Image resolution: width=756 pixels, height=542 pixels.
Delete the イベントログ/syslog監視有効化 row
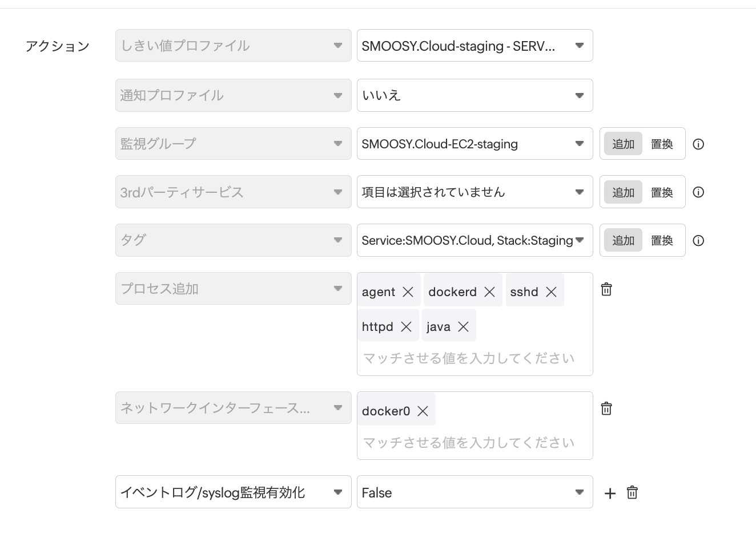[632, 492]
